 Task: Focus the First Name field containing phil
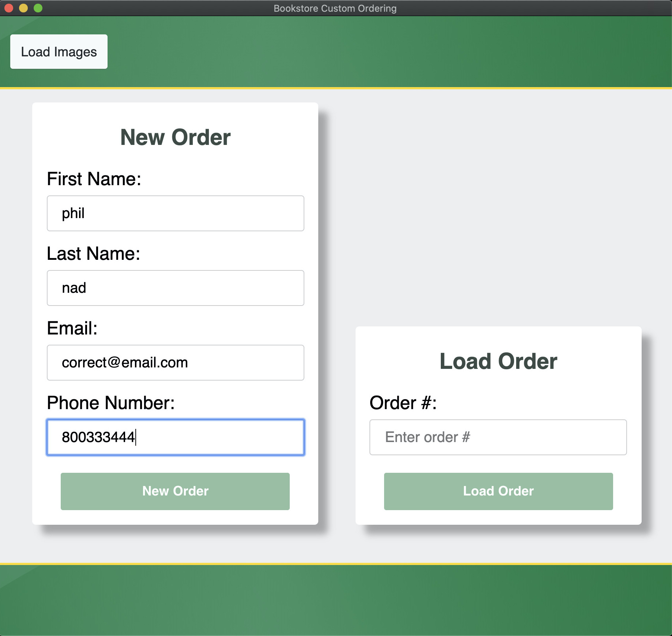175,213
